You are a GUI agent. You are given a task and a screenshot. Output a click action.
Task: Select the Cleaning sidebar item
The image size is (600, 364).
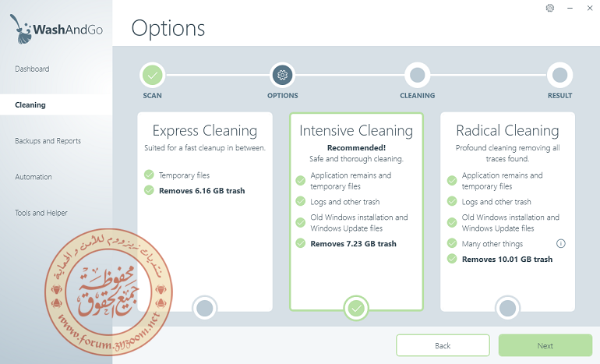[x=56, y=105]
